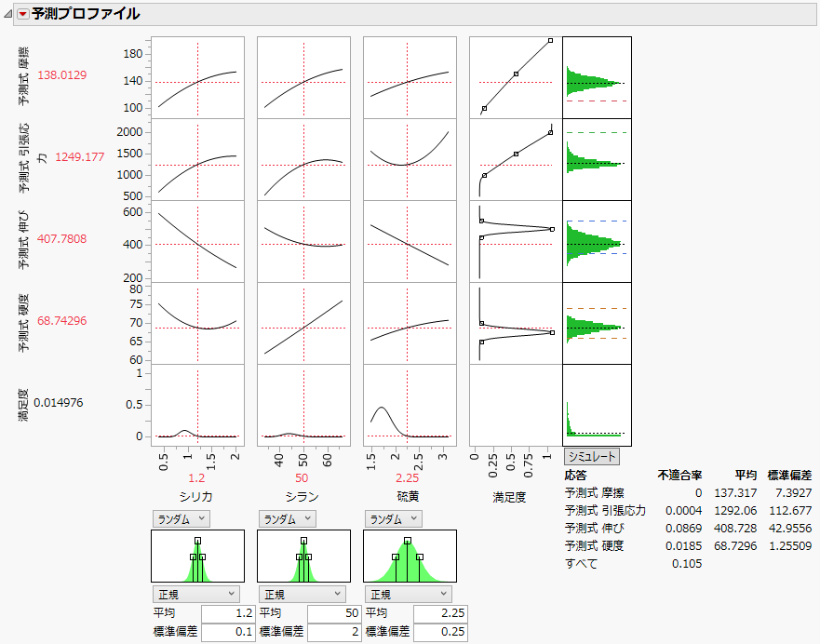Open the 正規 distribution dropdown for シリカ
820x644 pixels.
click(195, 593)
